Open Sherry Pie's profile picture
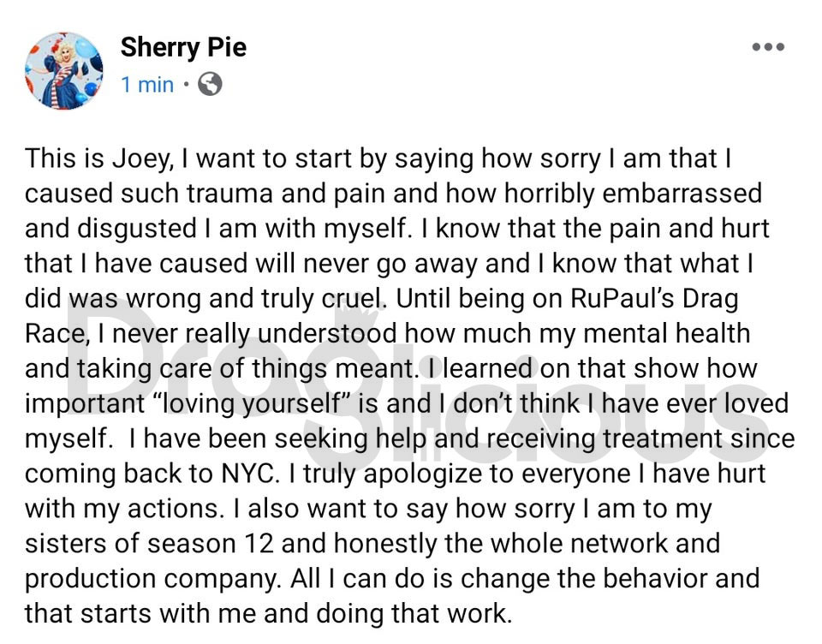 point(64,71)
